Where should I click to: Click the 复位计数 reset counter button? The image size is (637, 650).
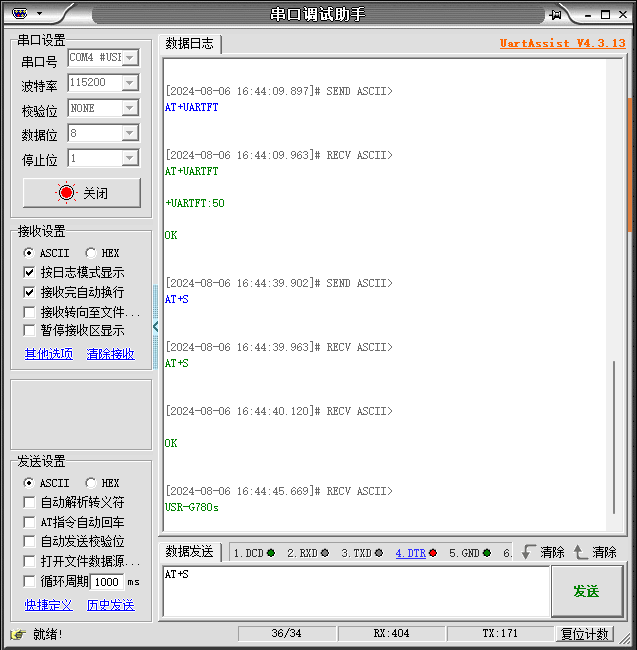coord(585,634)
